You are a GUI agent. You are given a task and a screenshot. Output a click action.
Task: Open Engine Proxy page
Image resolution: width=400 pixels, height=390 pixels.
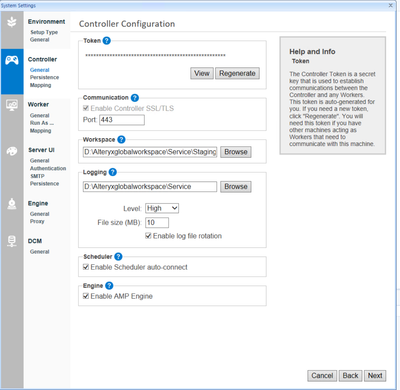(x=37, y=221)
